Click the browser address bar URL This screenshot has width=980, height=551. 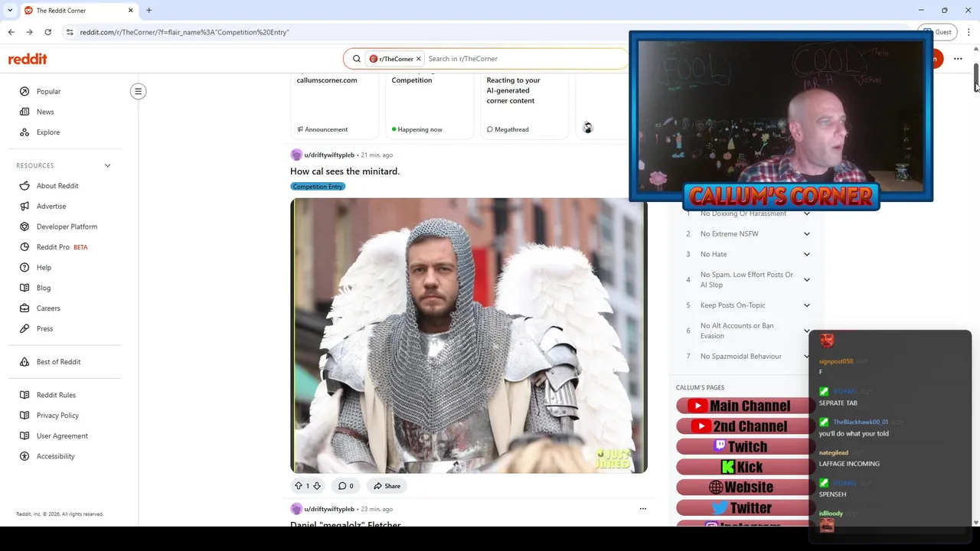point(185,32)
